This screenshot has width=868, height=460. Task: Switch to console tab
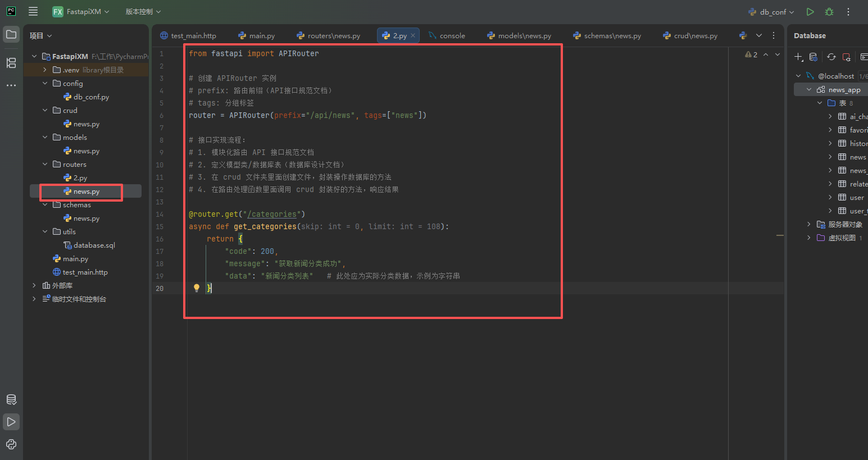[447, 35]
